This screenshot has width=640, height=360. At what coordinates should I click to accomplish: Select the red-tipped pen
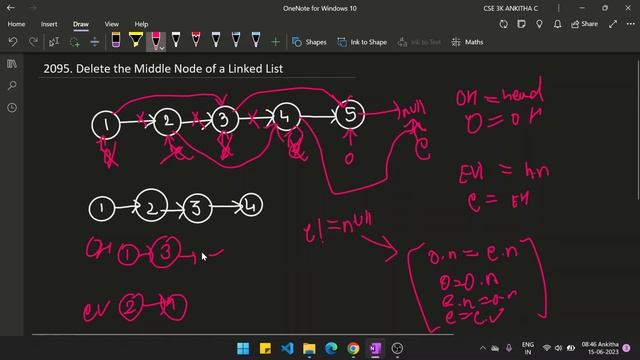click(x=196, y=40)
